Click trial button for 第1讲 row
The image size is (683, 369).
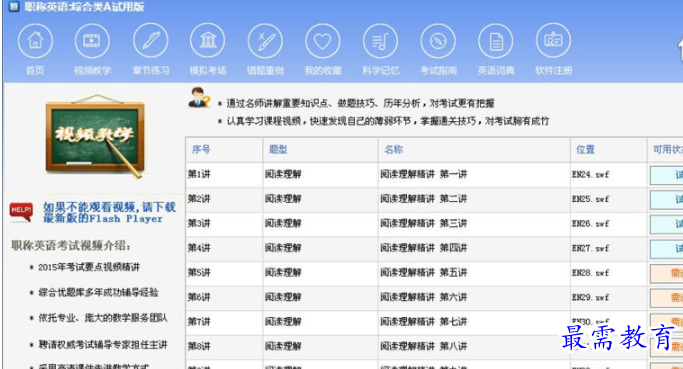point(666,175)
